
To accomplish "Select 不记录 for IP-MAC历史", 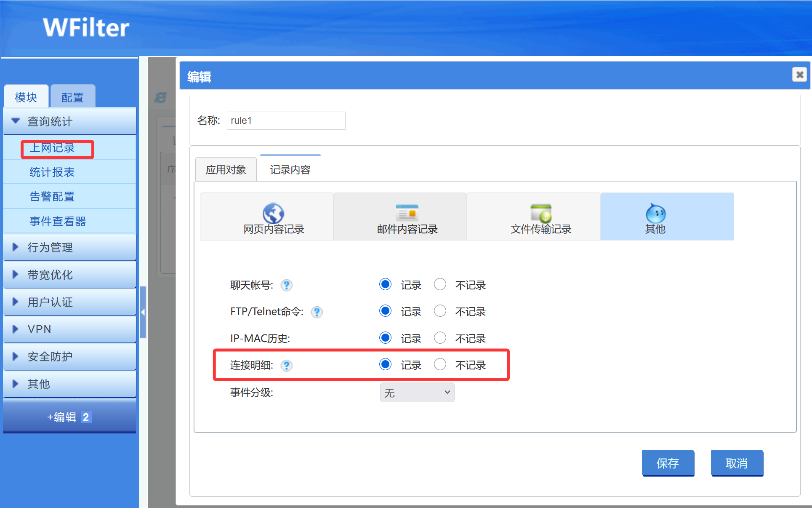I will tap(440, 338).
